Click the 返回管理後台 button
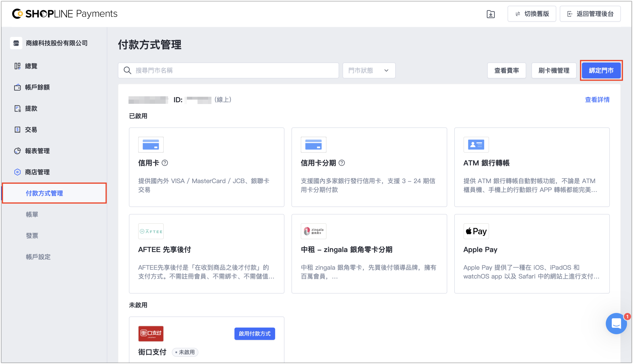 pos(590,14)
